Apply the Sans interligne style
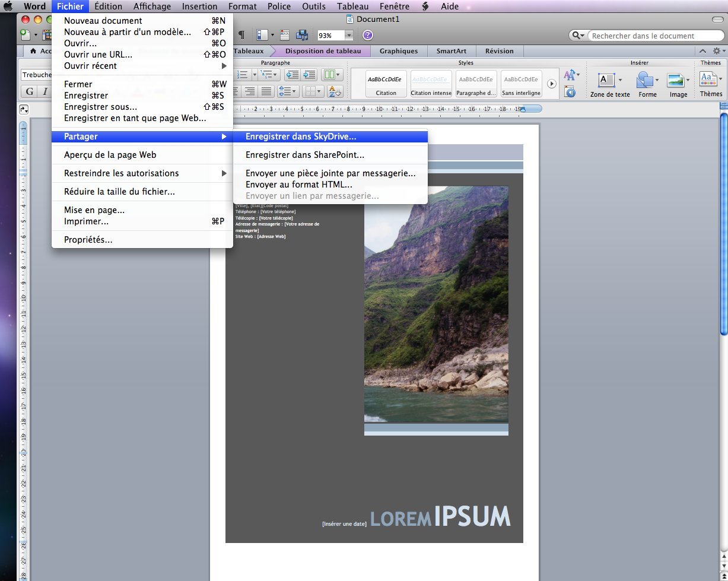Screen dimensions: 728x581 [x=522, y=84]
